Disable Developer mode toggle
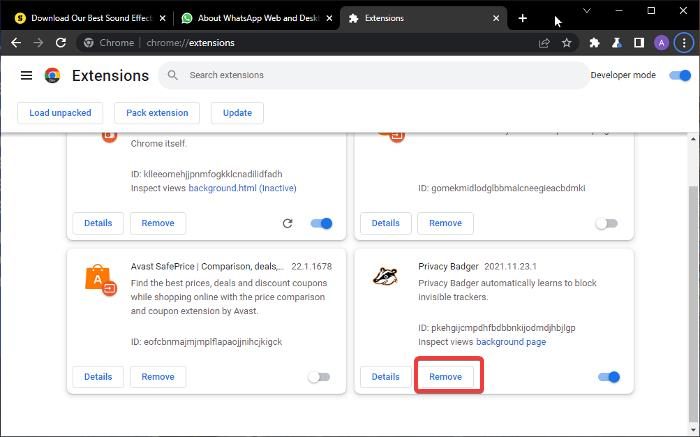 (681, 75)
